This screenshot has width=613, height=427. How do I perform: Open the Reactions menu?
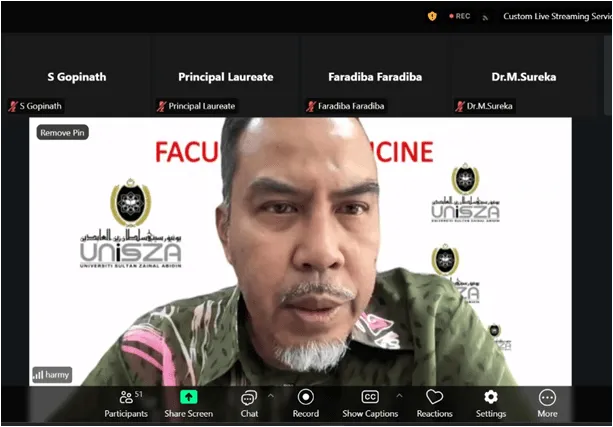coord(434,404)
